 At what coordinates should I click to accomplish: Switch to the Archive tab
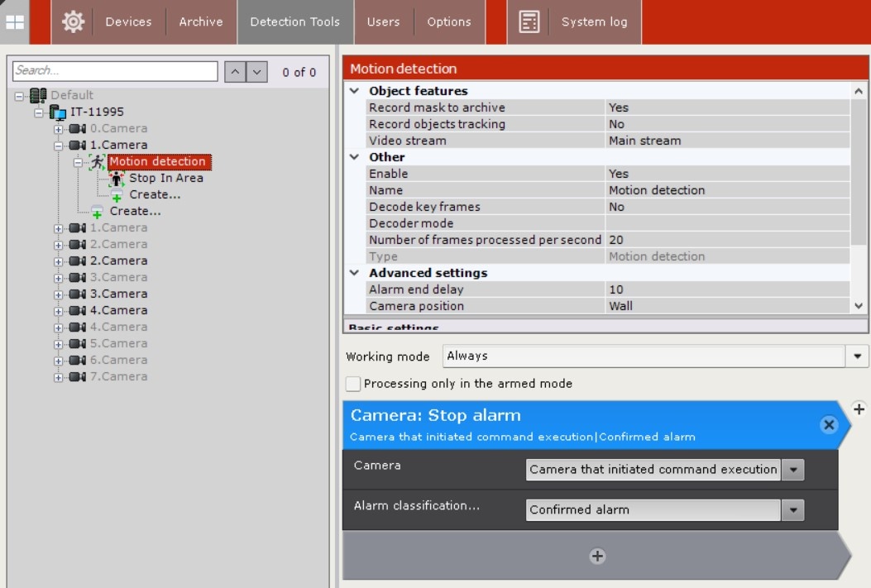click(201, 22)
